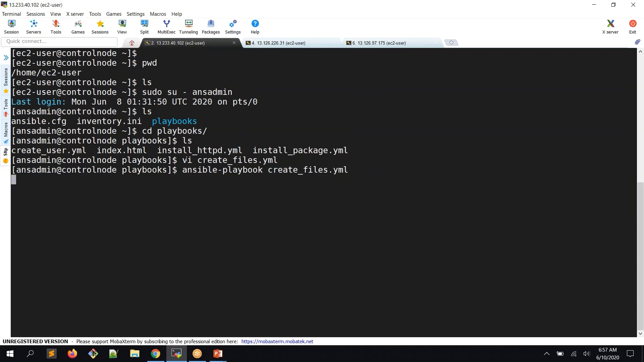This screenshot has height=362, width=644.
Task: Open the Tools menu in menu bar
Action: 95,14
